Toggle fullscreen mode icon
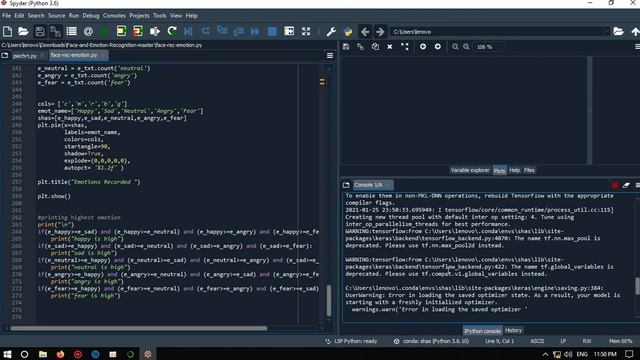 pos(306,31)
